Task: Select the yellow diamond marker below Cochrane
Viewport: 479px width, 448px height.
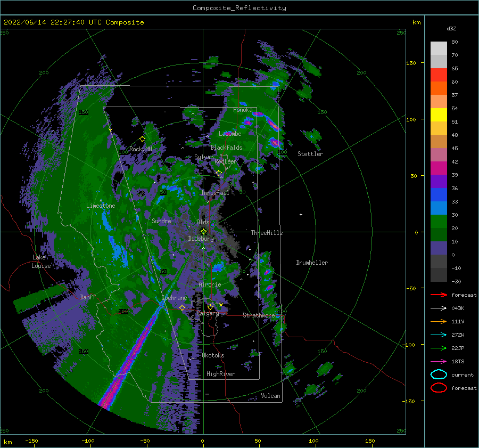Action: pyautogui.click(x=182, y=307)
